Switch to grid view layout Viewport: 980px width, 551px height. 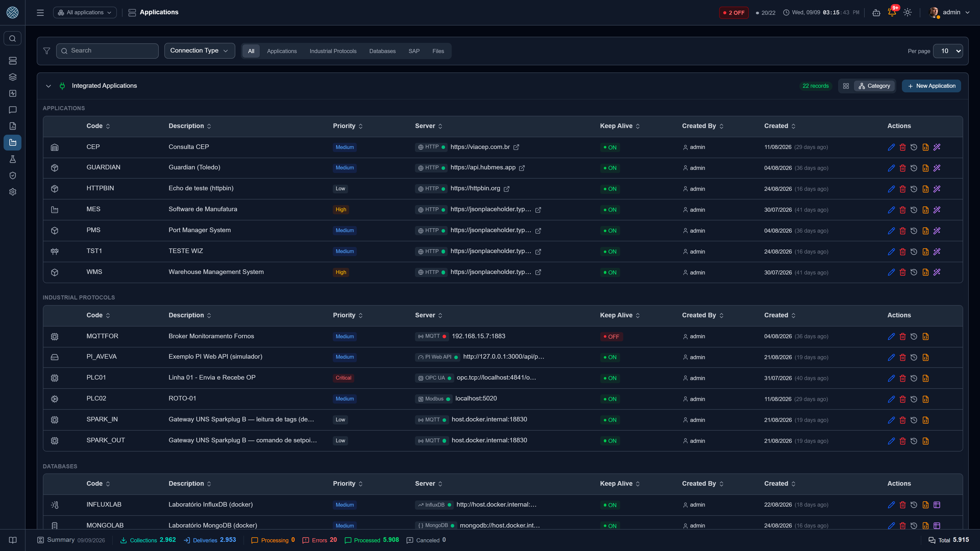(x=846, y=86)
